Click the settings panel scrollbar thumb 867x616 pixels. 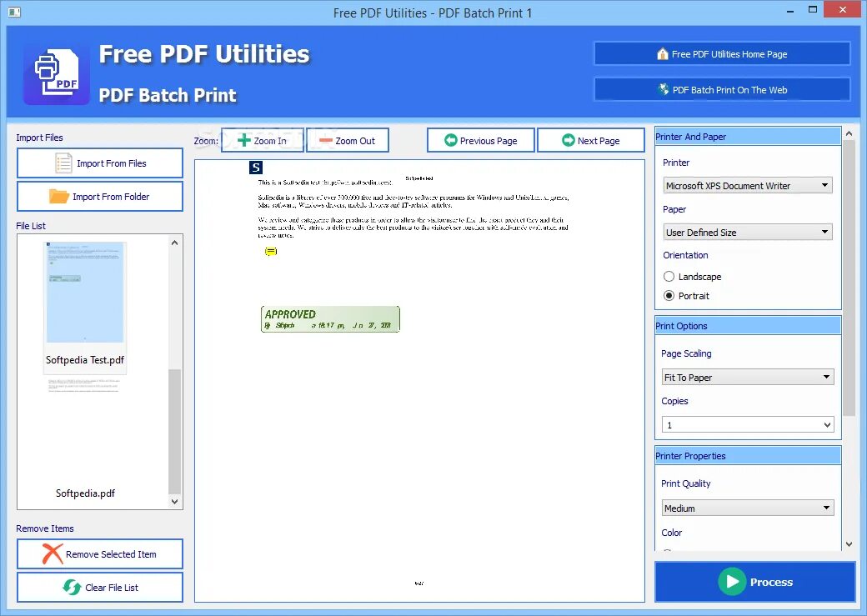[x=849, y=279]
